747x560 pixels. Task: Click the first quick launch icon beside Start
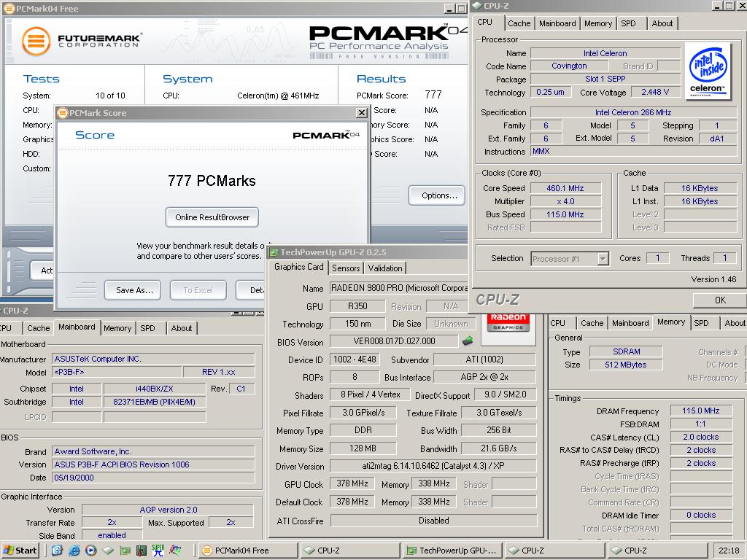tap(57, 551)
